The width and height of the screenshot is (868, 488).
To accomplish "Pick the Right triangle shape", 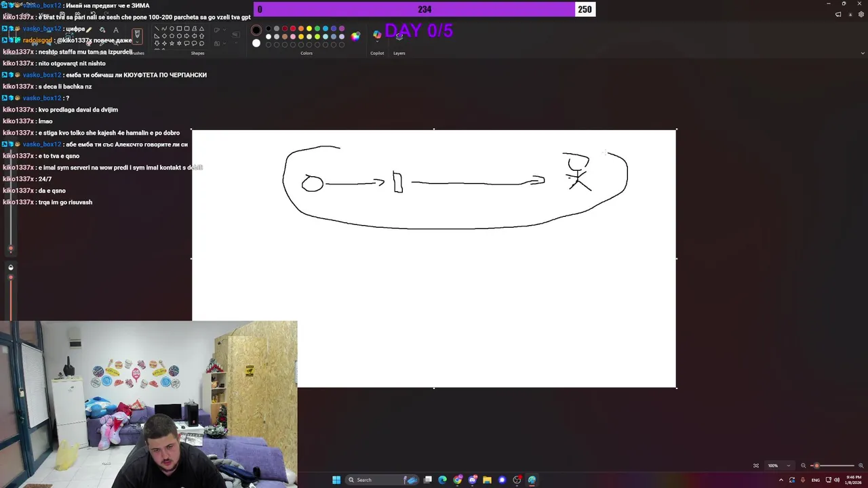I will [157, 36].
